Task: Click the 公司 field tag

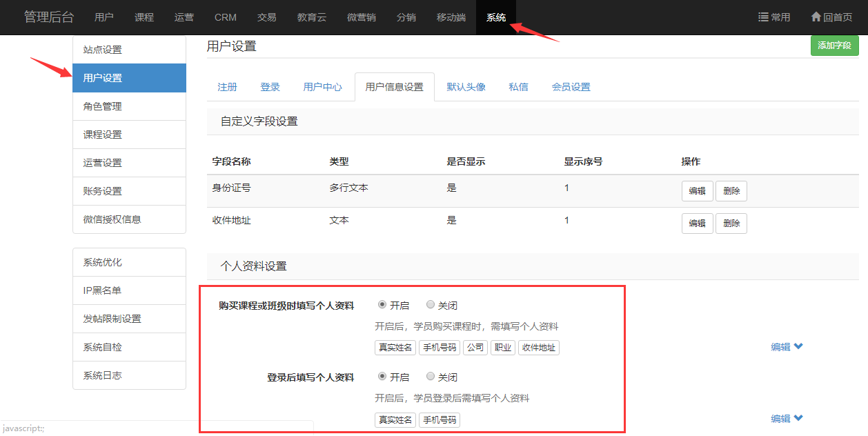Action: click(475, 348)
